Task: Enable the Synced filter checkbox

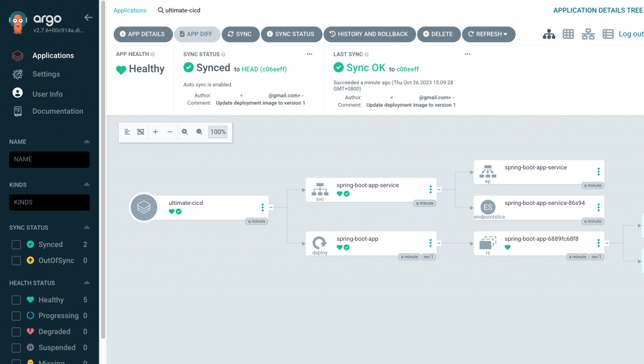Action: 16,245
